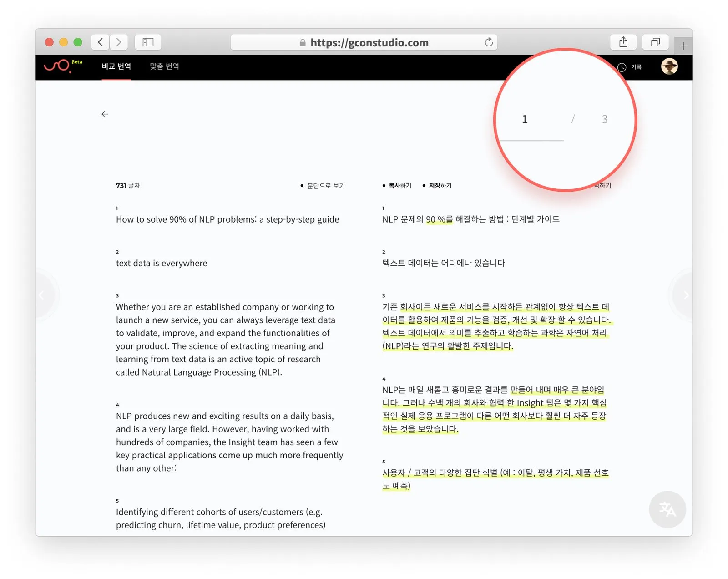Click the paragraph starting 'Identifying different cohorts'
The height and width of the screenshot is (579, 728).
coord(221,518)
